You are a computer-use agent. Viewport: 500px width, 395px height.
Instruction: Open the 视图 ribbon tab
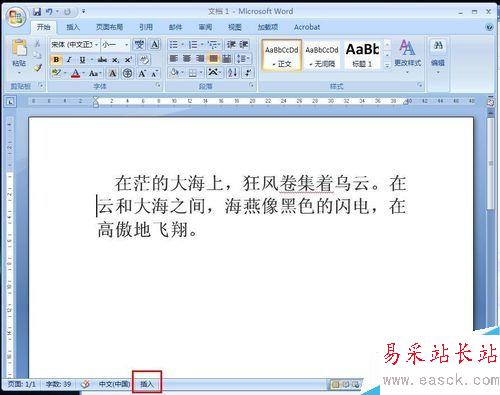point(235,27)
